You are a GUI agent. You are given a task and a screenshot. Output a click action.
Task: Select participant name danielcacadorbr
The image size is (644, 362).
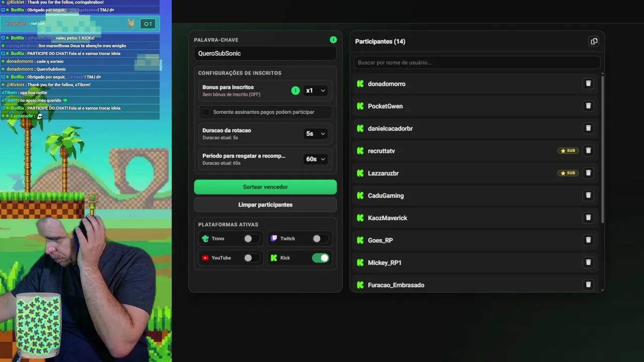(x=390, y=129)
